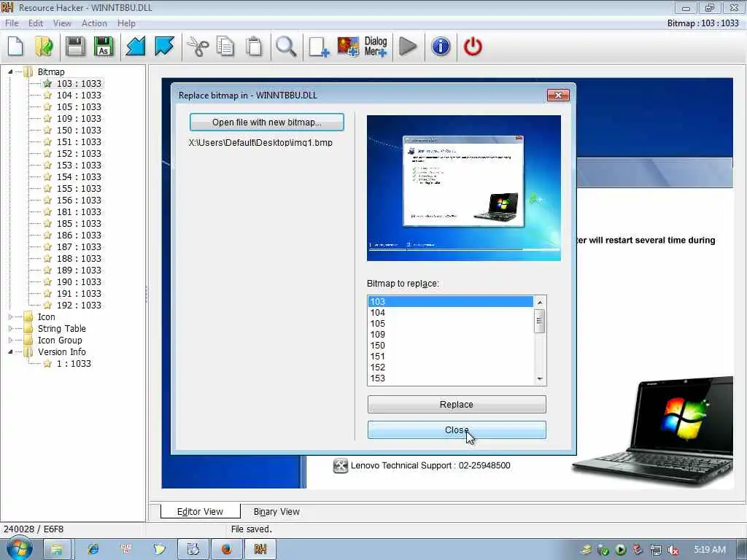747x560 pixels.
Task: Click the muted volume tray icon
Action: pyautogui.click(x=673, y=550)
